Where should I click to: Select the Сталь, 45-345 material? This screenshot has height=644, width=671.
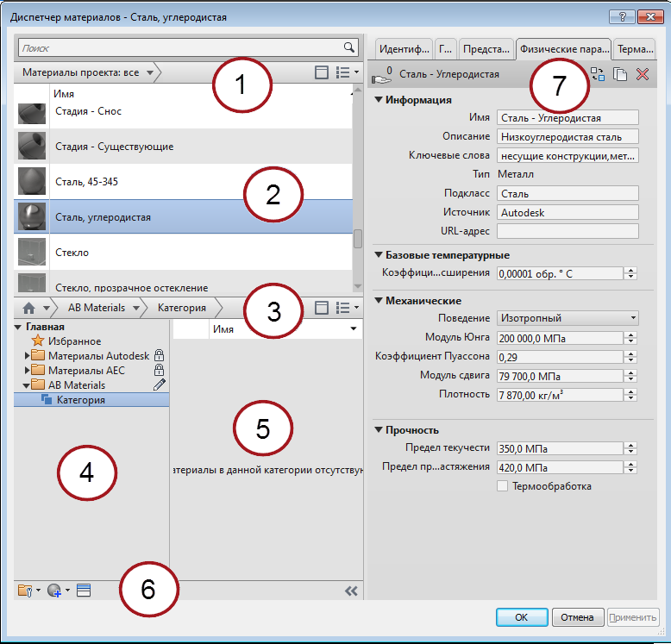(x=183, y=182)
